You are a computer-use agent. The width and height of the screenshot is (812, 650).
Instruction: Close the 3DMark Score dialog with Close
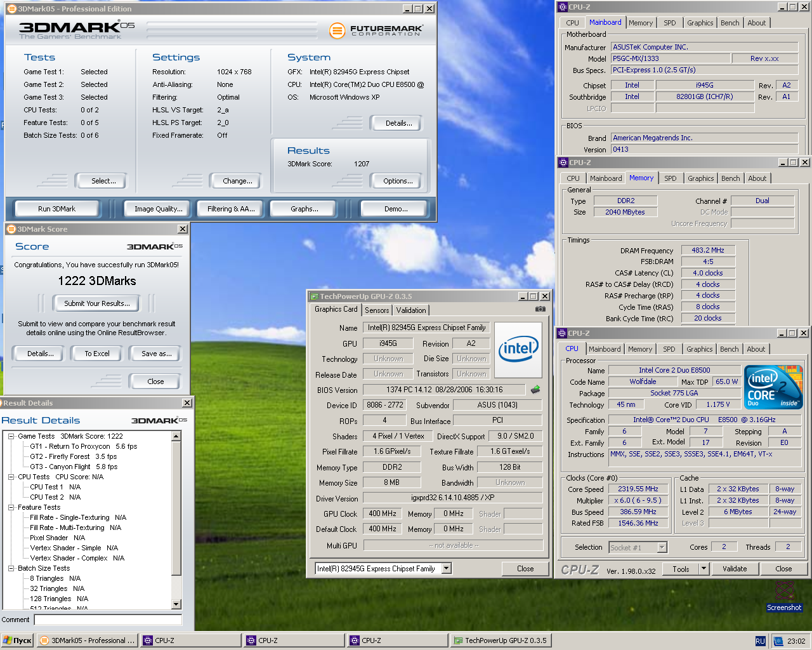coord(155,381)
